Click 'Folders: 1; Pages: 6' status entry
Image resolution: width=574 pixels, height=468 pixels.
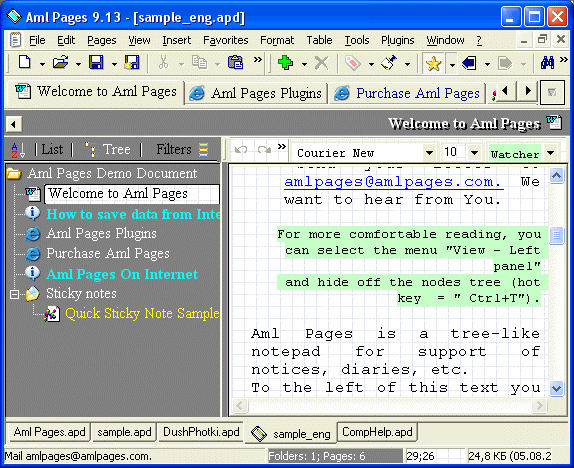(x=335, y=456)
